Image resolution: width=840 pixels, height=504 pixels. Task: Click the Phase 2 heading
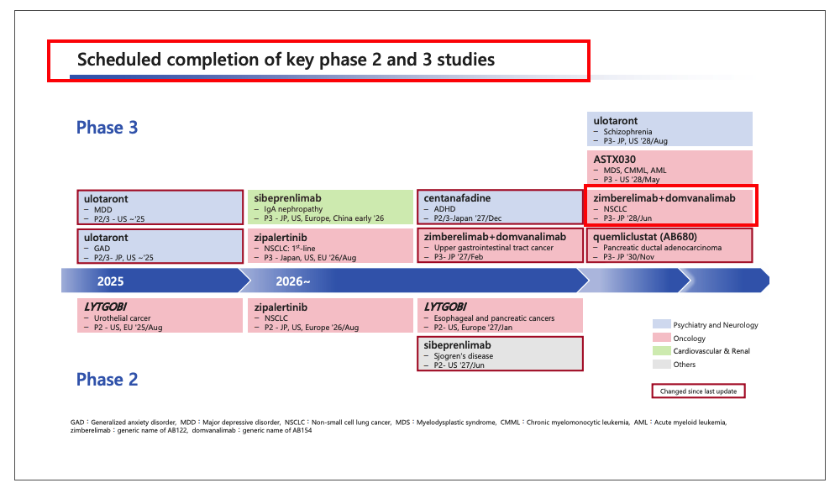click(x=107, y=380)
